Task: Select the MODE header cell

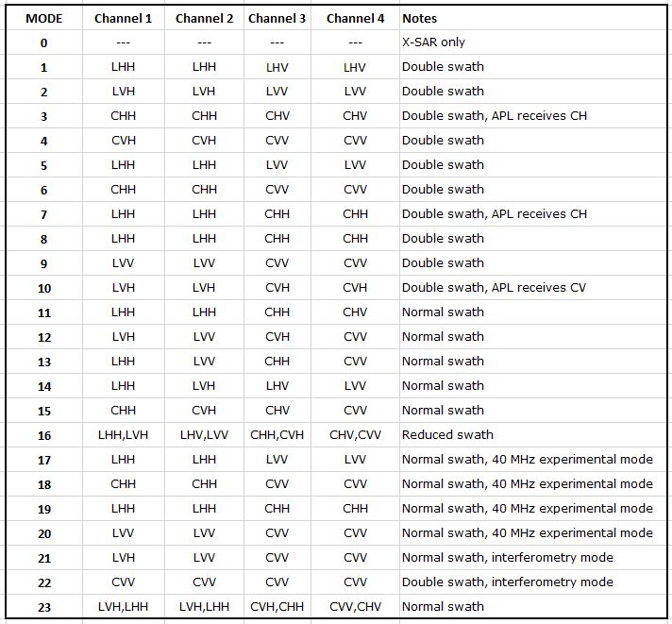Action: tap(43, 18)
